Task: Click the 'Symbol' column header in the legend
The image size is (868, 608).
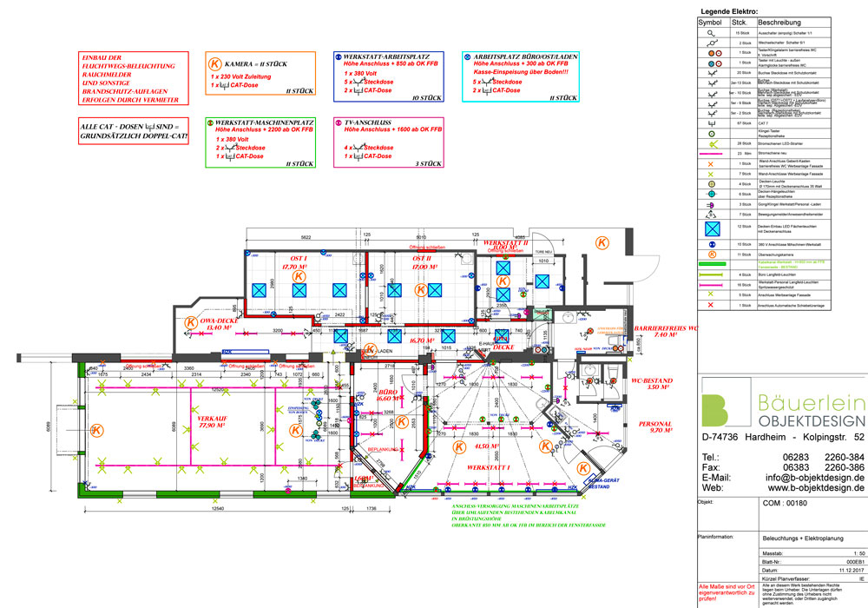Action: coord(710,23)
